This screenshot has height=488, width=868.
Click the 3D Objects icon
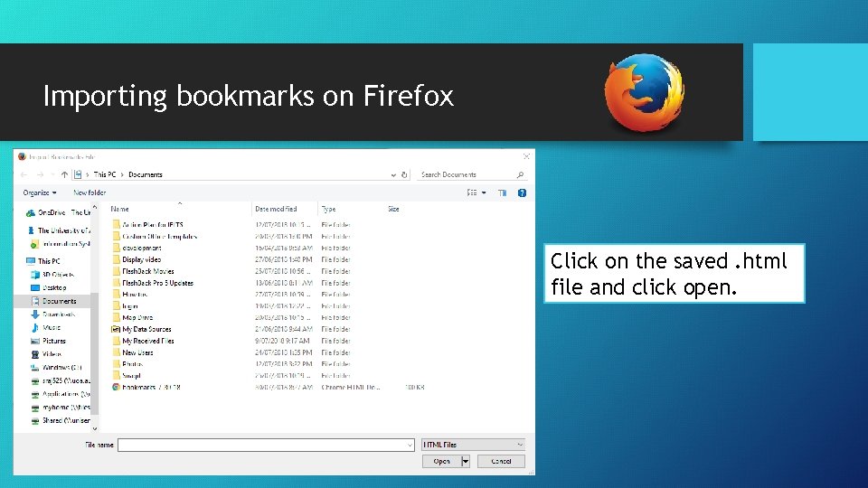[x=35, y=275]
